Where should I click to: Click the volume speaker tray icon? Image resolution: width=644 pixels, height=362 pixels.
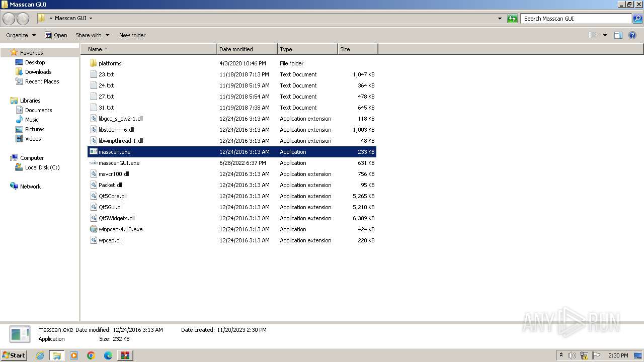tap(572, 355)
